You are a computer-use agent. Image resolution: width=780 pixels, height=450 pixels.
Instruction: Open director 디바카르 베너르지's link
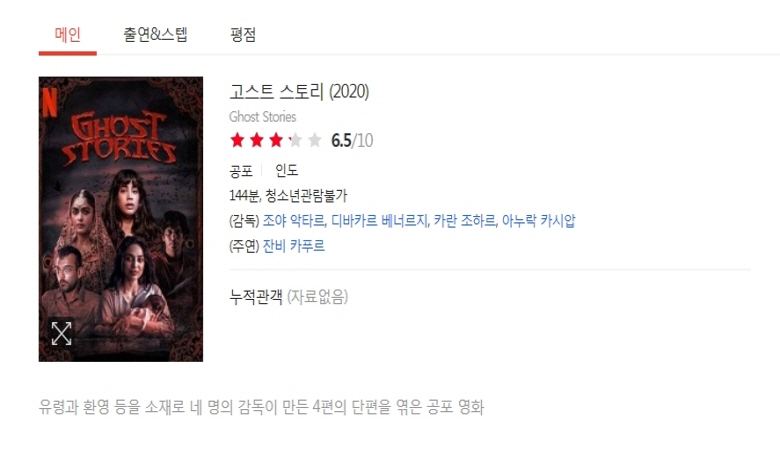coord(380,220)
